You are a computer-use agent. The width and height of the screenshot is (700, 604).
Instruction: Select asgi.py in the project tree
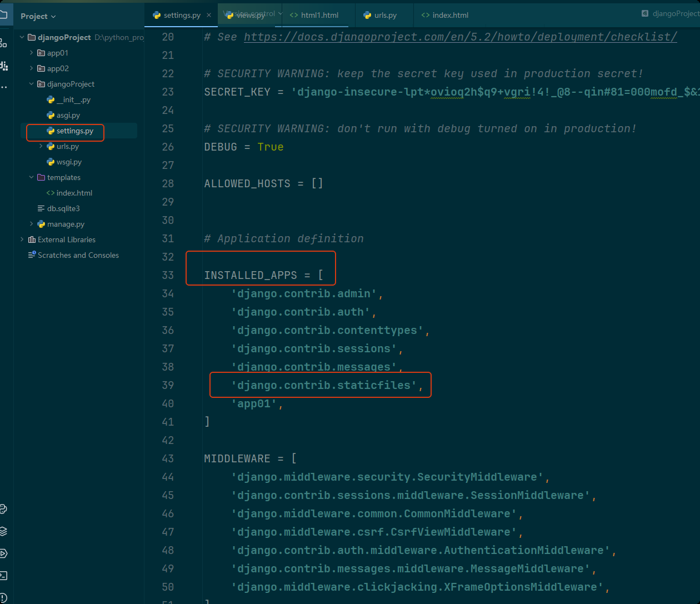click(x=68, y=115)
